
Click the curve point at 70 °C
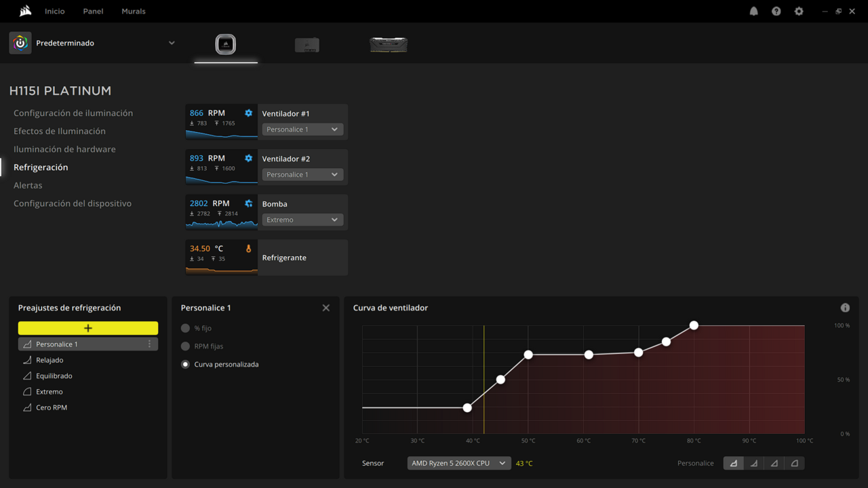click(639, 352)
